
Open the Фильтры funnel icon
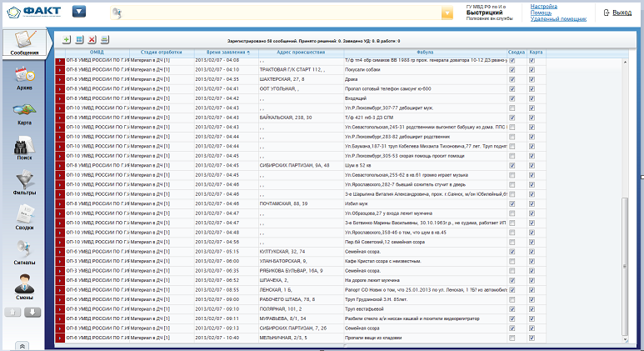23,185
